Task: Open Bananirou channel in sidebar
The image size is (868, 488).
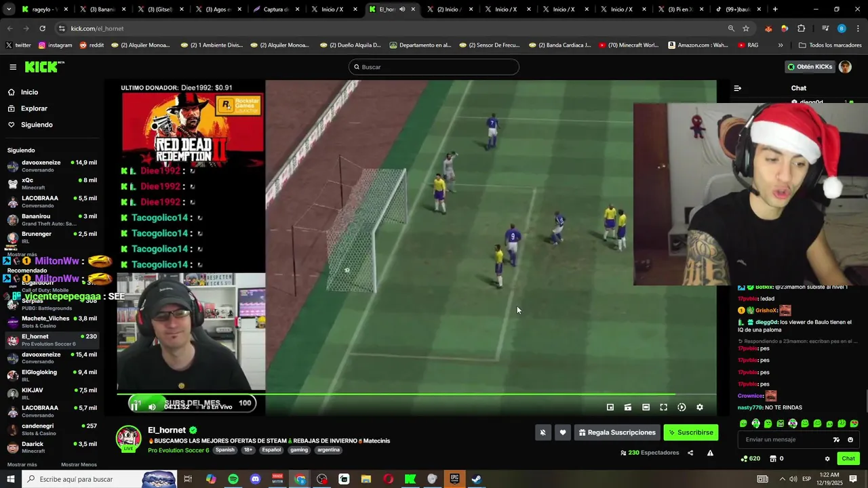Action: [x=52, y=220]
